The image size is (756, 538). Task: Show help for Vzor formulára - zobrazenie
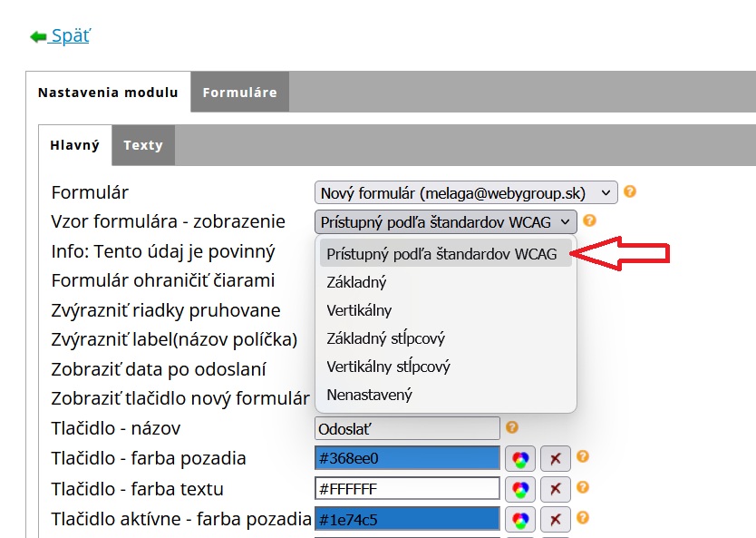[x=589, y=220]
